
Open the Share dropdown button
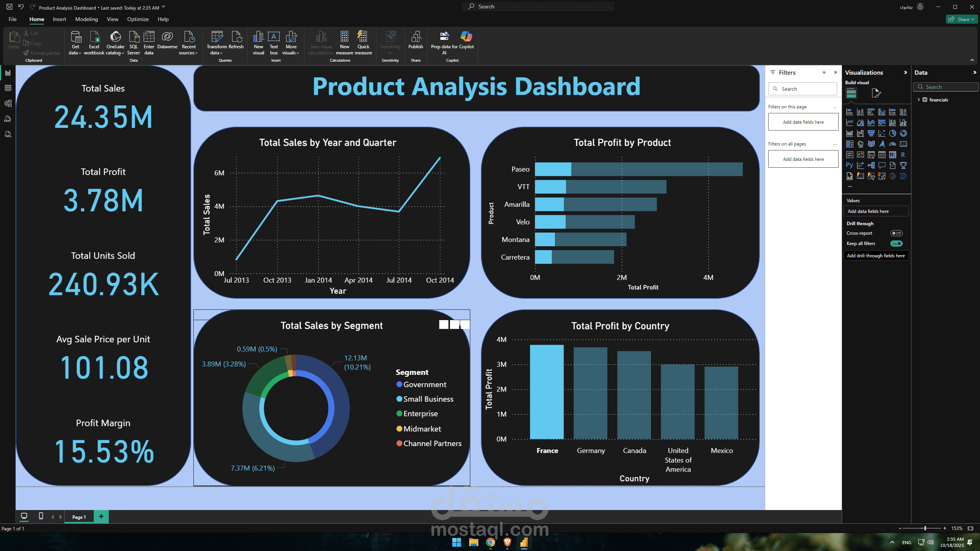(x=963, y=19)
